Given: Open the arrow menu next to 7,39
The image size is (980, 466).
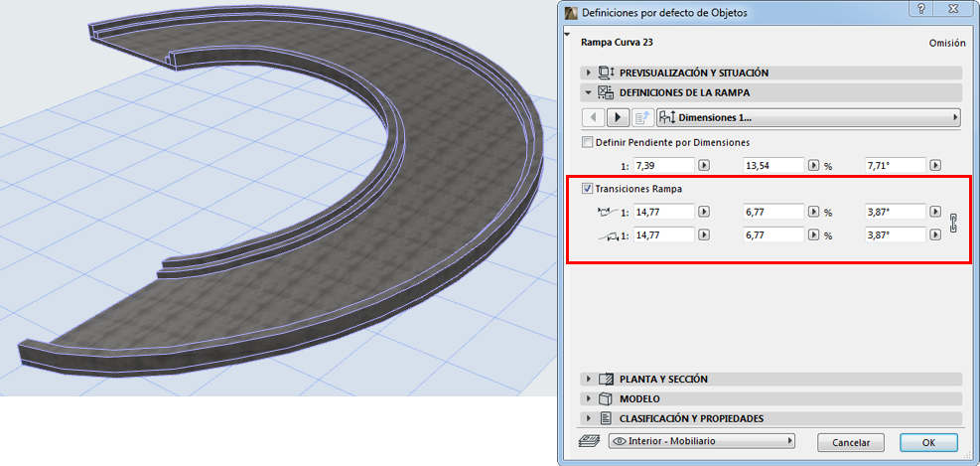Looking at the screenshot, I should (704, 166).
